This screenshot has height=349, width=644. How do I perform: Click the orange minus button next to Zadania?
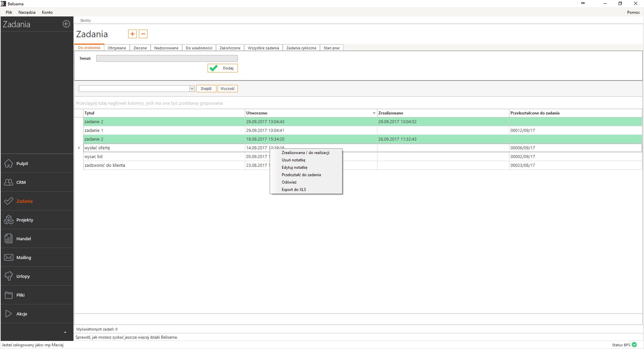[143, 34]
